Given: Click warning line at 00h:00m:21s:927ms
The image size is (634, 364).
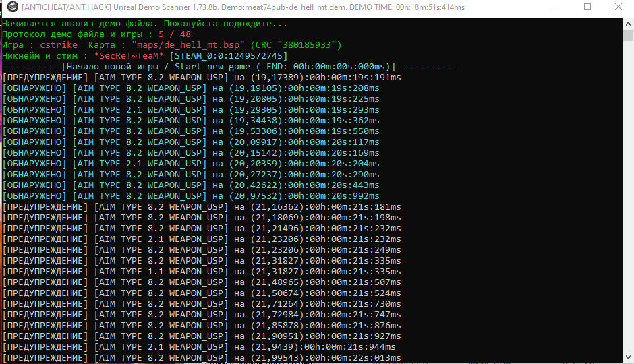Looking at the screenshot, I should coord(202,336).
